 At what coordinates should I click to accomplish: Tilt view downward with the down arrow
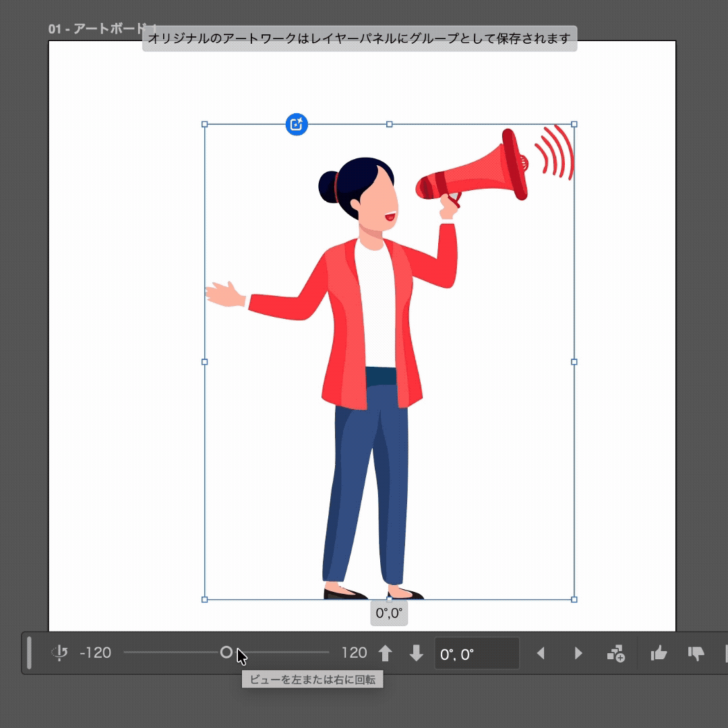[417, 653]
